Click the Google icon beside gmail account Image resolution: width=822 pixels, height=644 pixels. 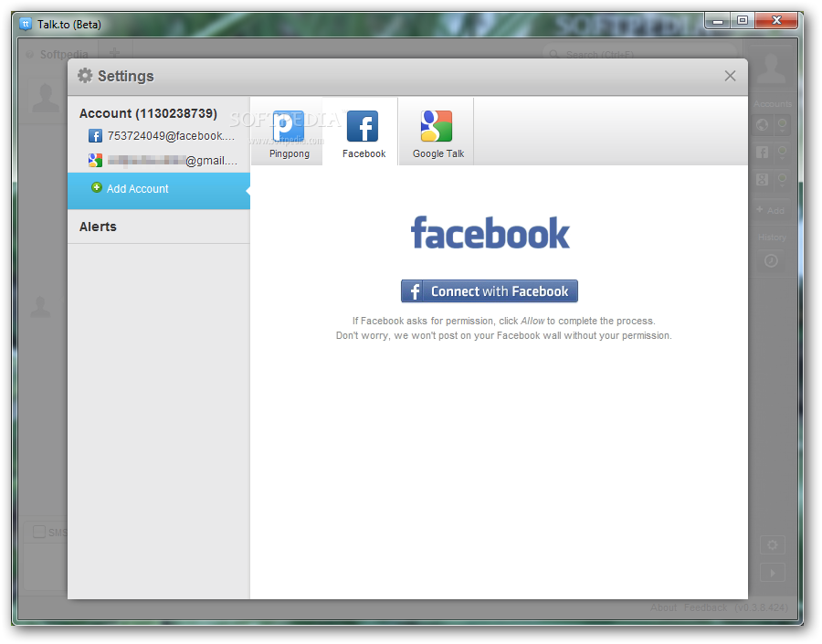pyautogui.click(x=95, y=160)
